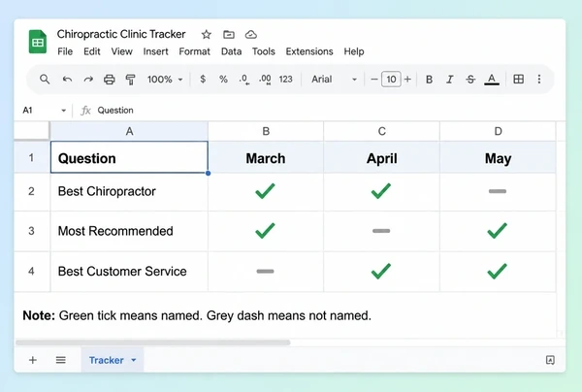Toggle bold formatting
This screenshot has height=392, width=582.
click(x=429, y=80)
